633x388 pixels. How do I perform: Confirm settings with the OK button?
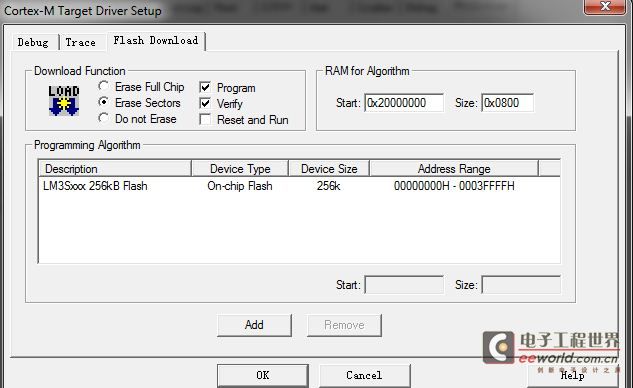(x=263, y=375)
